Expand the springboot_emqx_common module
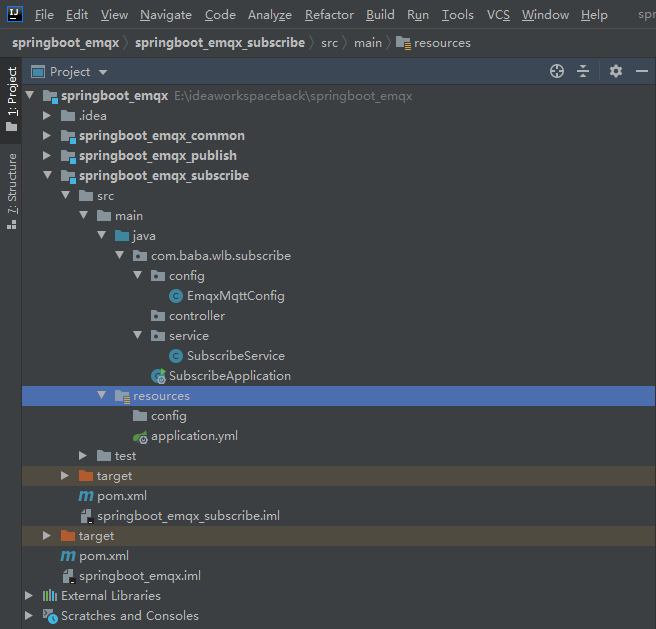 pos(47,136)
